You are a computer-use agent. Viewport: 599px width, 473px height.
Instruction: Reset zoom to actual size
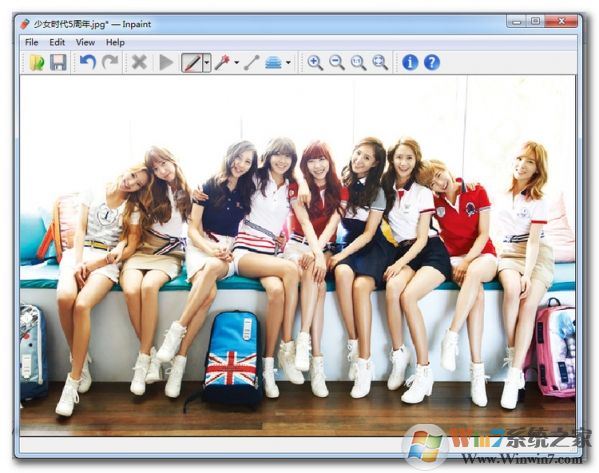358,62
